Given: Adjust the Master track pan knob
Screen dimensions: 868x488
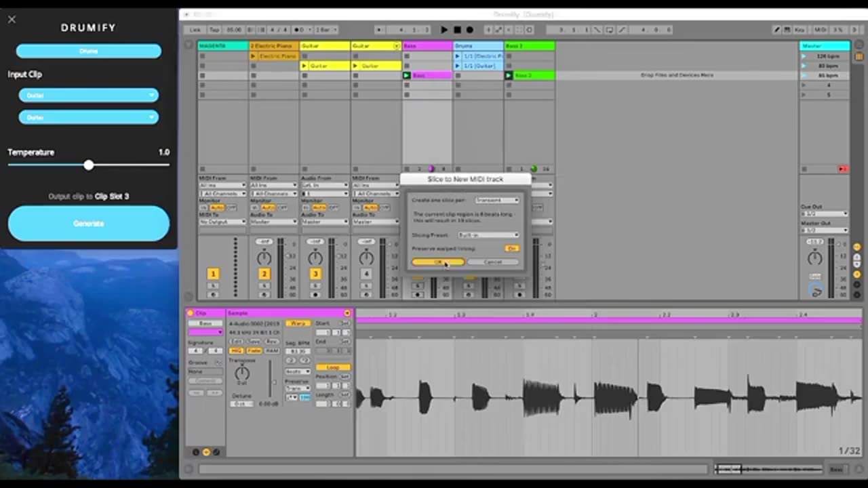Looking at the screenshot, I should click(814, 258).
